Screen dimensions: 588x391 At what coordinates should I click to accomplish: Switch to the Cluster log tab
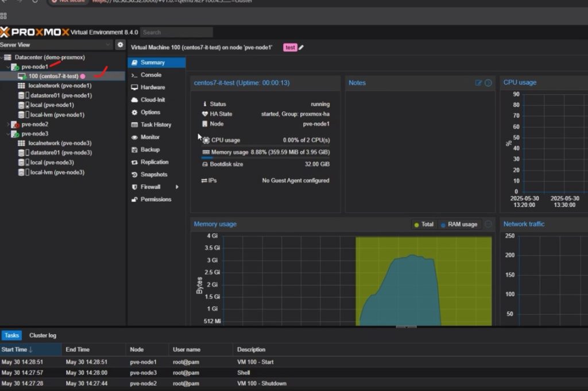point(42,335)
